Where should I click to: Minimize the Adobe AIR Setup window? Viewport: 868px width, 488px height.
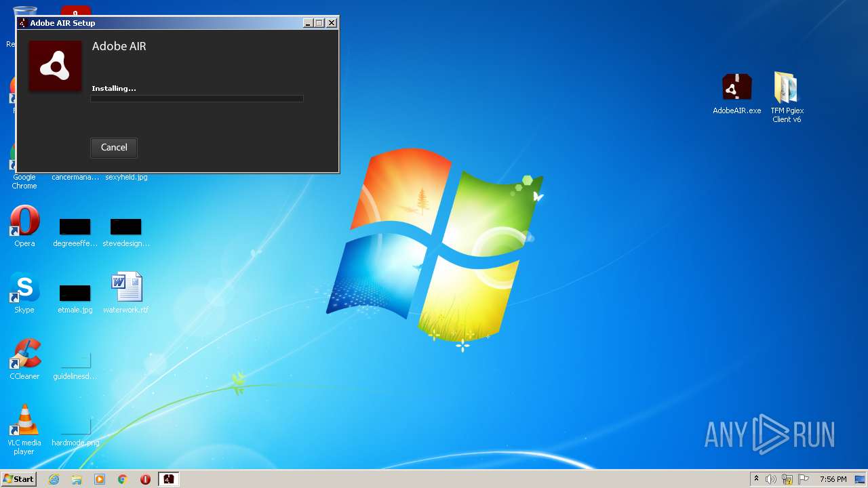click(x=308, y=23)
